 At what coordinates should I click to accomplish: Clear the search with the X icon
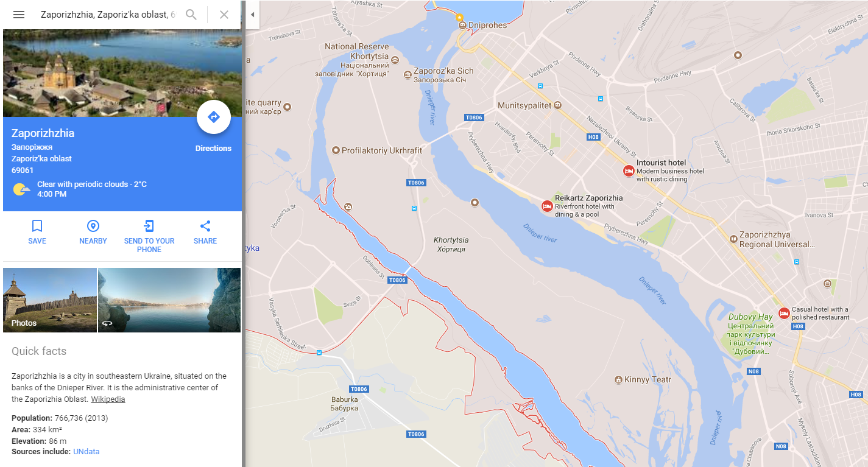(x=224, y=15)
